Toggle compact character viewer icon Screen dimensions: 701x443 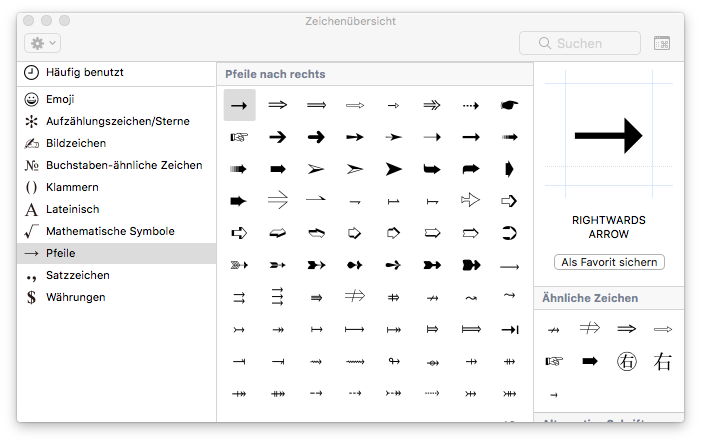[662, 43]
